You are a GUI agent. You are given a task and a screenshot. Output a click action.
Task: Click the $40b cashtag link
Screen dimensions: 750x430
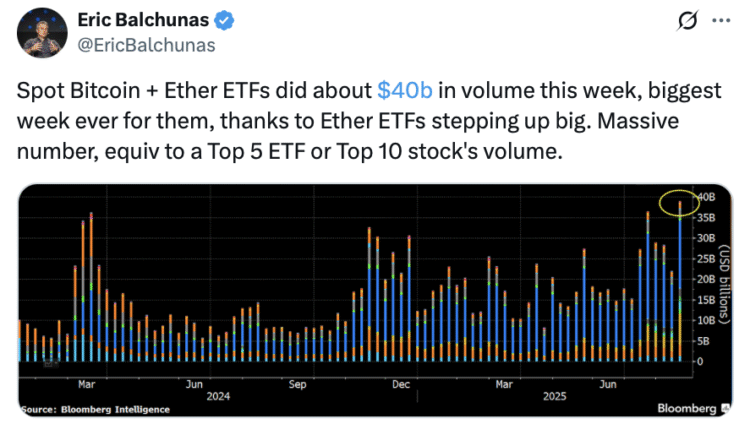pos(405,90)
